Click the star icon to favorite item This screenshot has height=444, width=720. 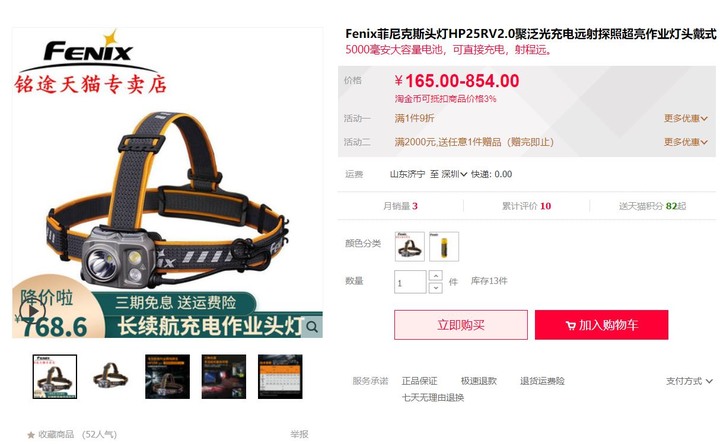click(x=31, y=434)
